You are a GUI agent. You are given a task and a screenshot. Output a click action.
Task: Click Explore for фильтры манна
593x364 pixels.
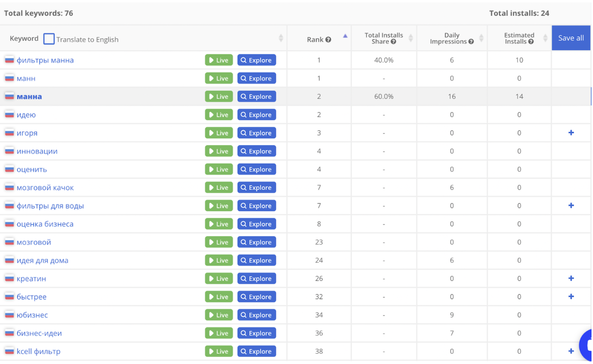(256, 60)
